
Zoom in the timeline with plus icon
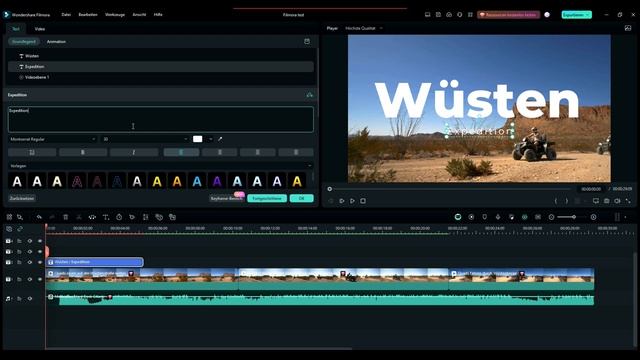593,217
